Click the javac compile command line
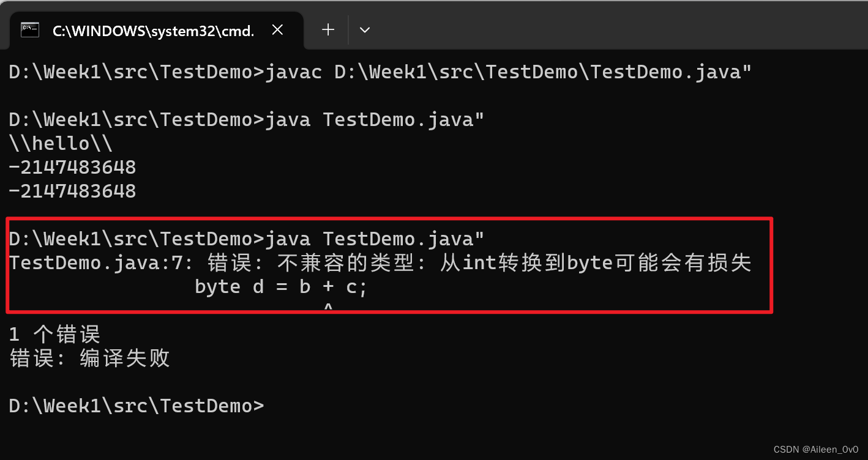 380,72
